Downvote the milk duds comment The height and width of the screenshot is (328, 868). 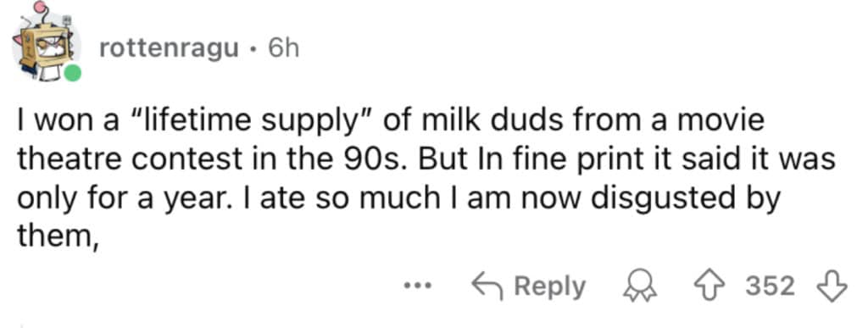coord(832,286)
